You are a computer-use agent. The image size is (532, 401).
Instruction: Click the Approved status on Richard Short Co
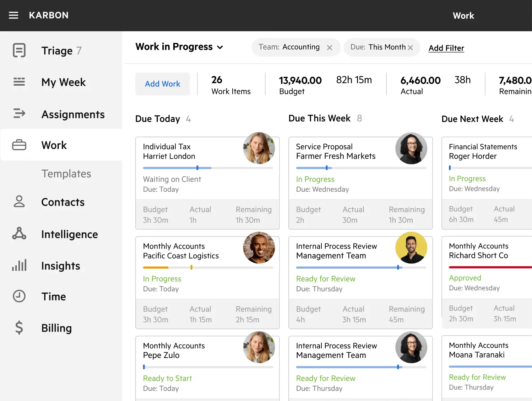[465, 278]
